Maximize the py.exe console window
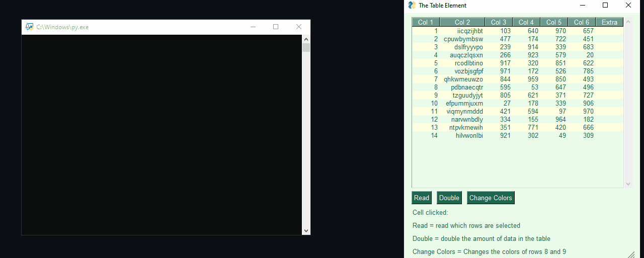 (x=276, y=27)
